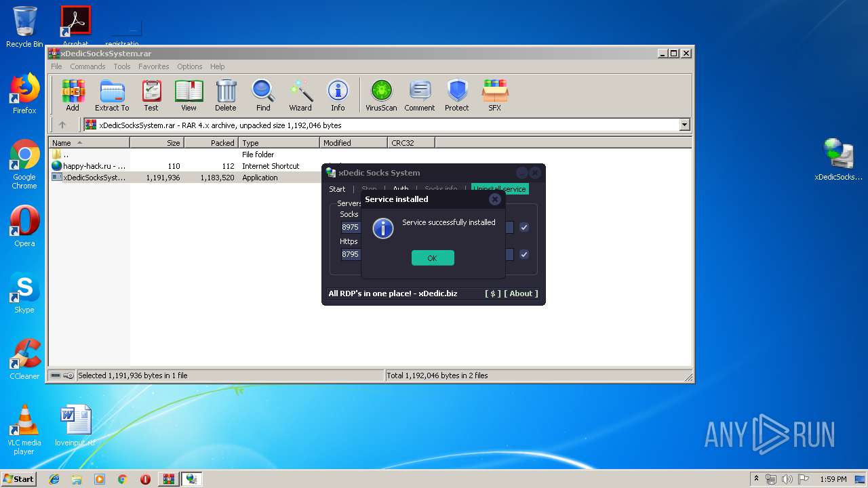Open the Help menu

click(x=218, y=66)
